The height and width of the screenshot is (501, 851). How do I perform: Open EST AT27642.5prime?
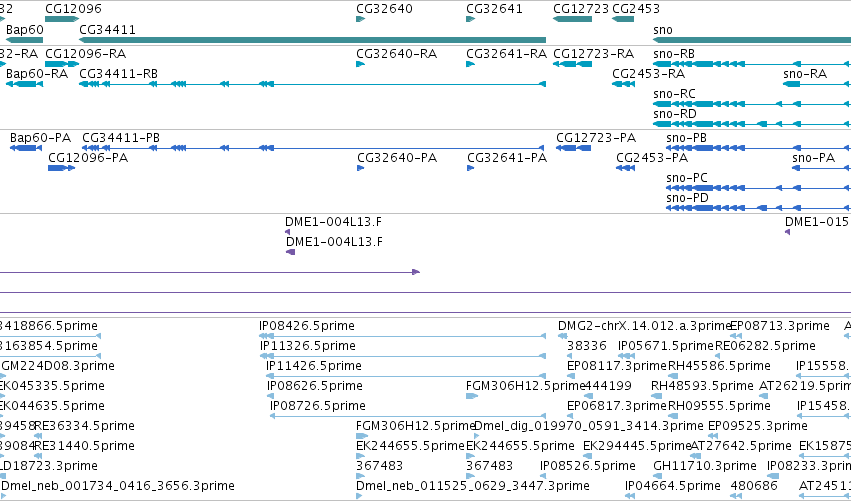pos(741,446)
